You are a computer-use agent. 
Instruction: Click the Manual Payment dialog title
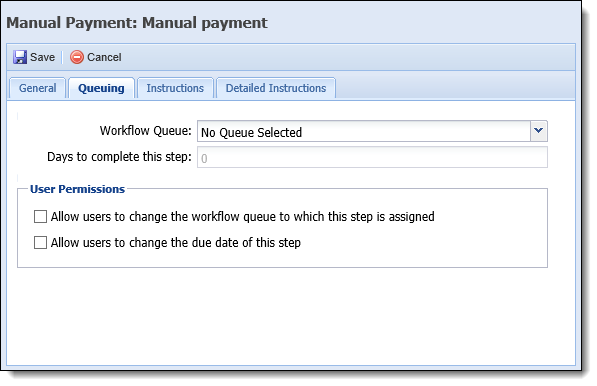pyautogui.click(x=137, y=23)
